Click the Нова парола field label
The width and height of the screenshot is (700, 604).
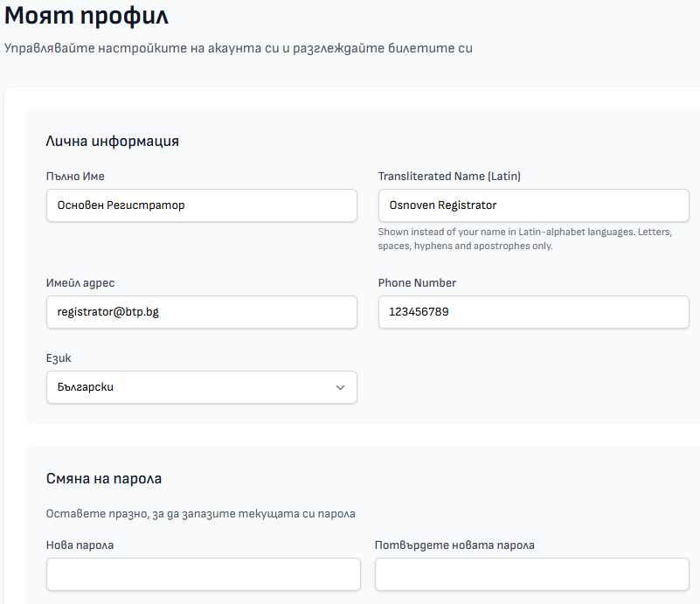(x=80, y=545)
